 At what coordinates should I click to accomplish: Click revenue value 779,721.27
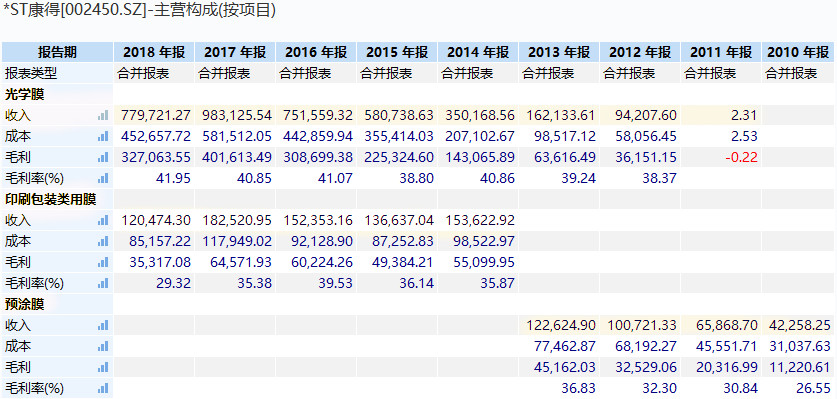[156, 115]
